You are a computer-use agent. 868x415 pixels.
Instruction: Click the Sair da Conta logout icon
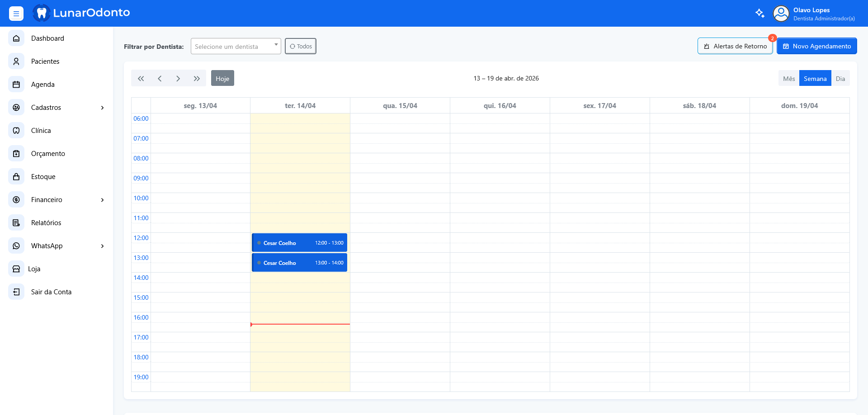point(16,292)
